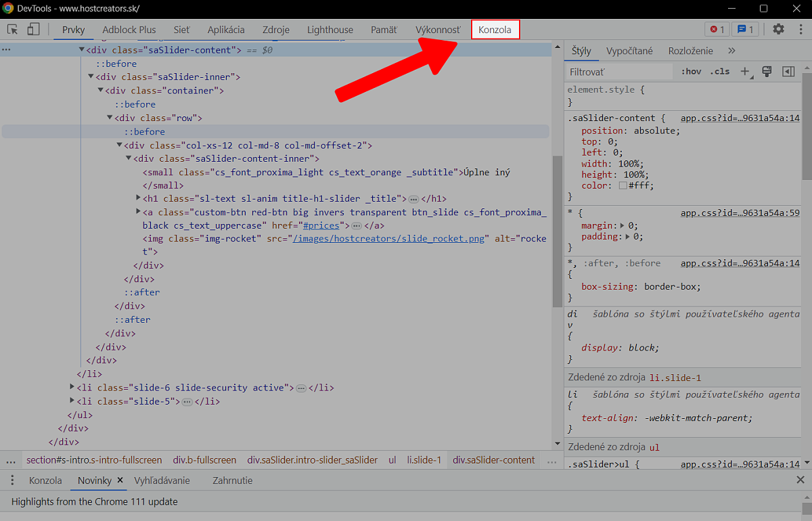Collapse the container div node
812x521 pixels.
coord(100,91)
